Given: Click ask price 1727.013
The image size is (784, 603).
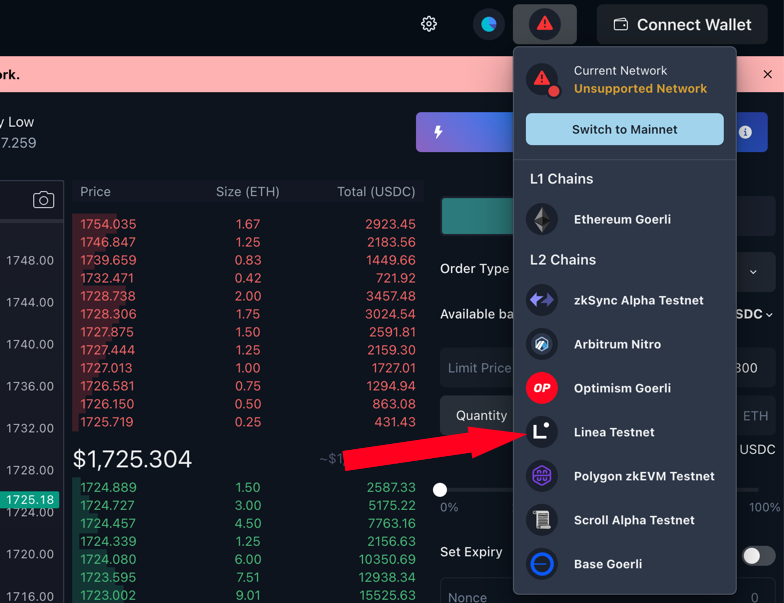Looking at the screenshot, I should 106,368.
